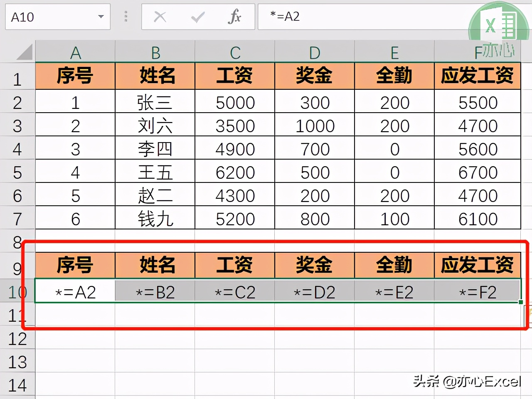Select the cell containing 张三
532x399 pixels.
pyautogui.click(x=155, y=102)
